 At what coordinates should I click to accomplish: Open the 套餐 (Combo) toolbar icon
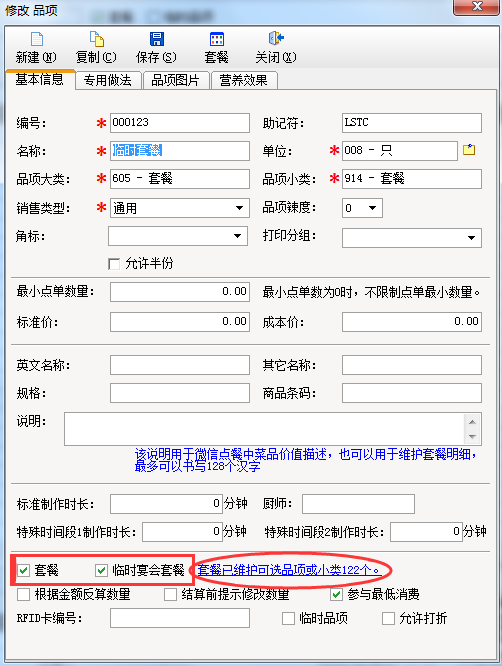click(x=217, y=39)
